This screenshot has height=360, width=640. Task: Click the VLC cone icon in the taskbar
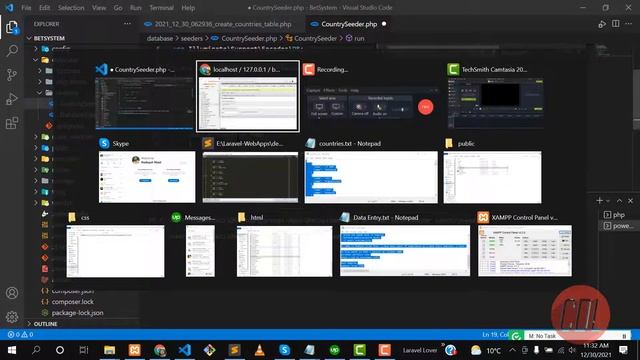tap(260, 350)
